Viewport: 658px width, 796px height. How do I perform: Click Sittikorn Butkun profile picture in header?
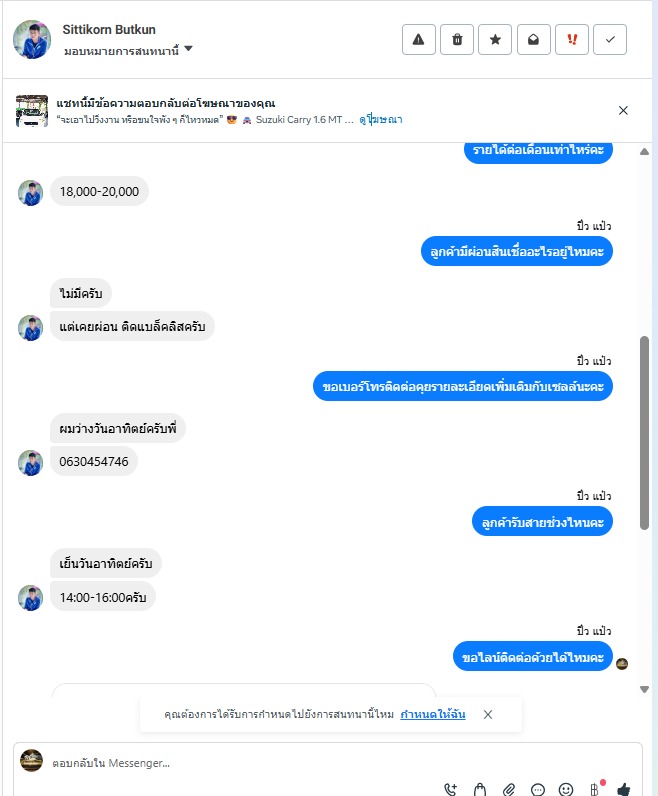click(x=32, y=40)
